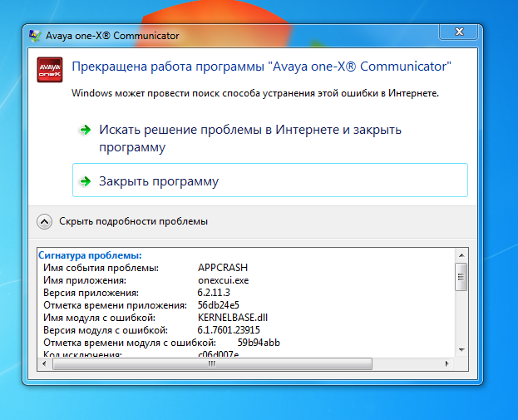Click the 'Отметка времени приложения:' label

click(115, 305)
